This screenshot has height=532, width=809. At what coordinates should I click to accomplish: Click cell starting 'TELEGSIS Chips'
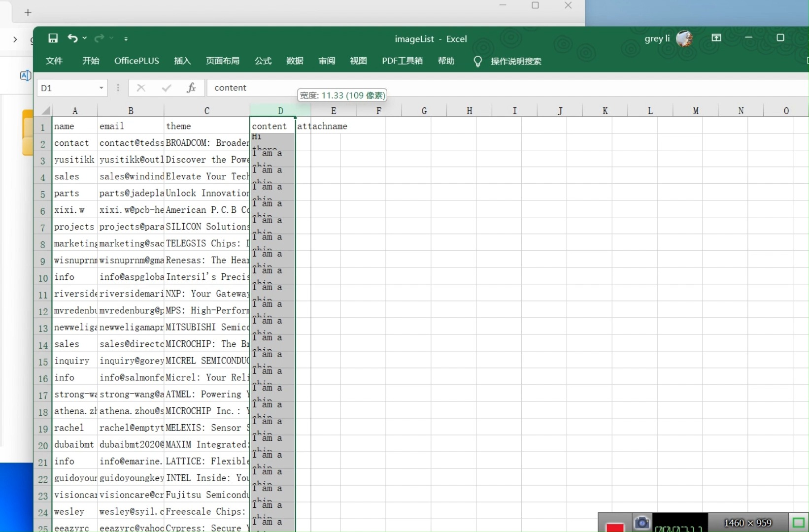point(207,243)
